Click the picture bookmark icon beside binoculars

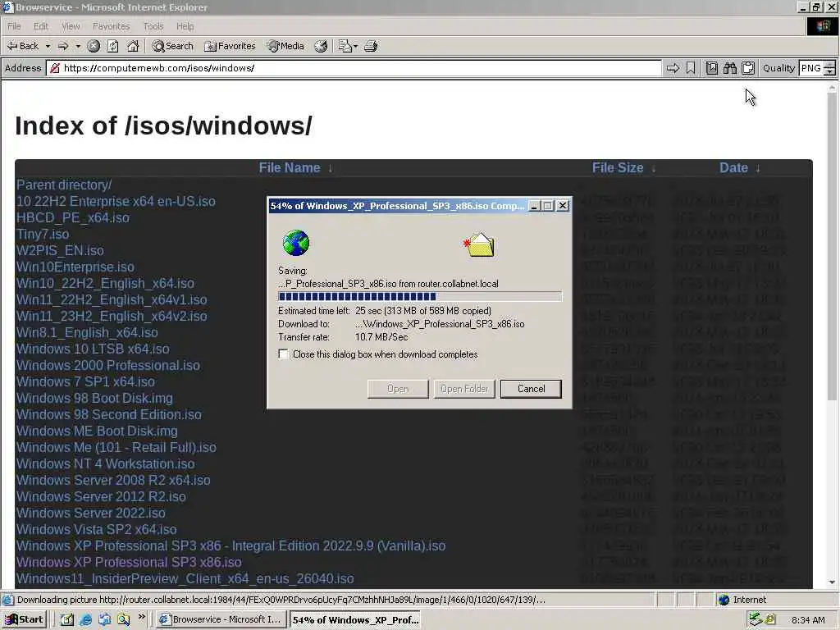(711, 68)
